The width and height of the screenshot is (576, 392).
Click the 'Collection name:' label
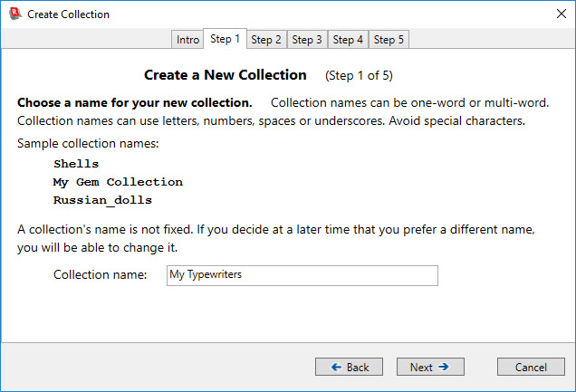click(x=100, y=275)
